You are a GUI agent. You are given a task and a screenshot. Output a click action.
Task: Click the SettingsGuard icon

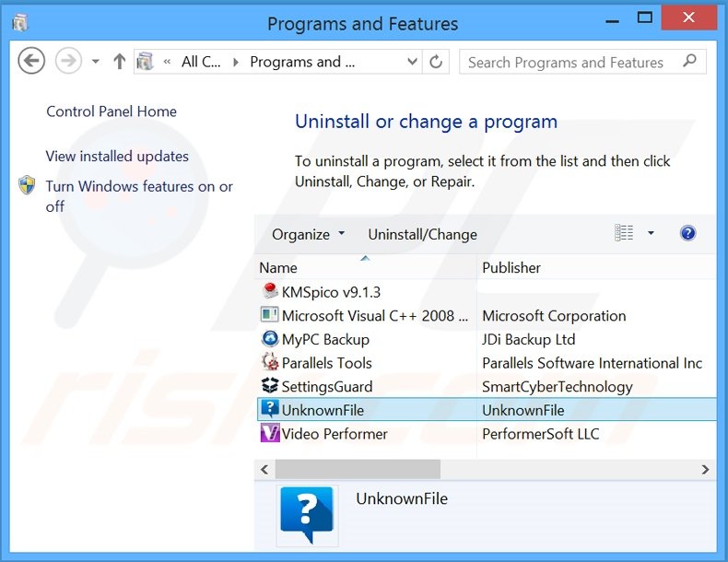tap(270, 386)
